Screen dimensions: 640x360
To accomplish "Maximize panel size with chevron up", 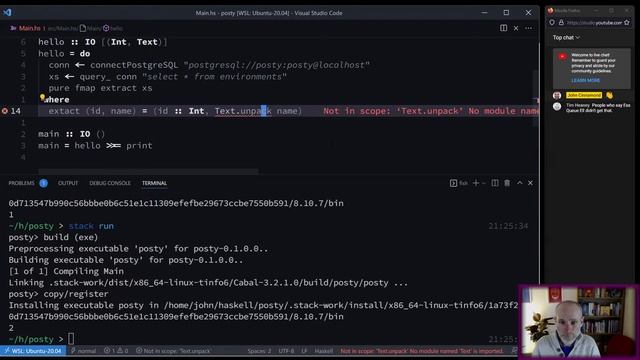I will 520,183.
